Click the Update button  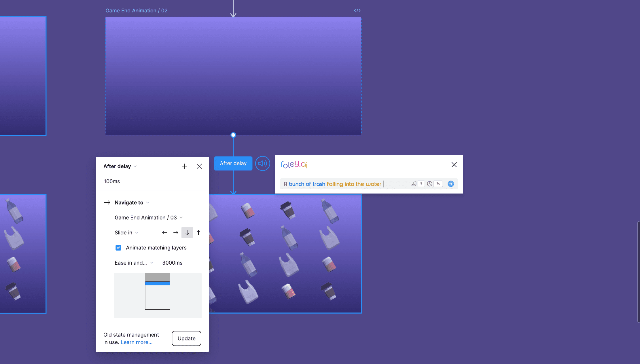[186, 338]
